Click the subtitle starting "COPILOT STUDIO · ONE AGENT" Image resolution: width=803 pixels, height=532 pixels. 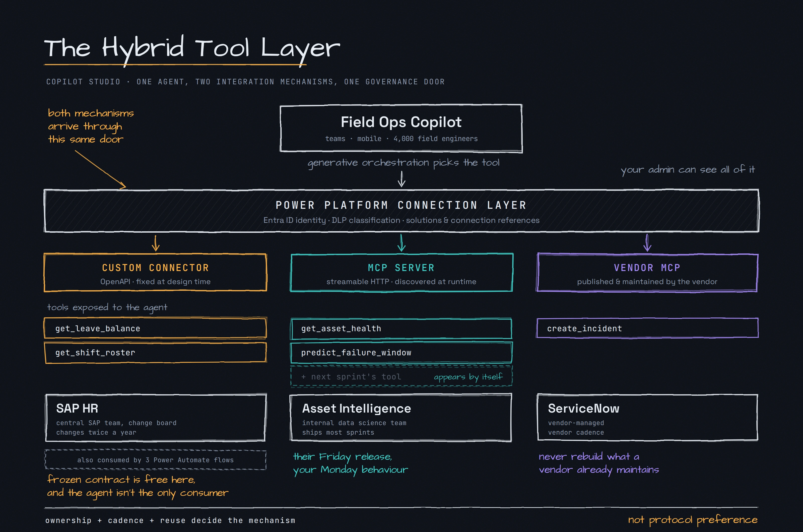pos(245,82)
